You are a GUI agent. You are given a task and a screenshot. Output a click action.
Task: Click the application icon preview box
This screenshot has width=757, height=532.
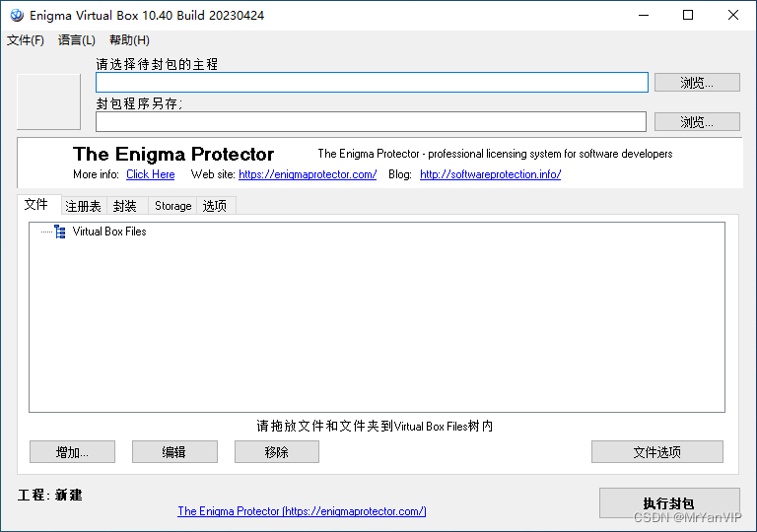(48, 101)
